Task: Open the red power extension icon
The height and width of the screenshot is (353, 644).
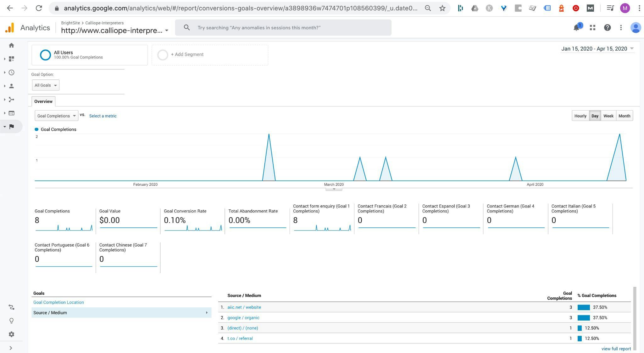Action: [576, 8]
